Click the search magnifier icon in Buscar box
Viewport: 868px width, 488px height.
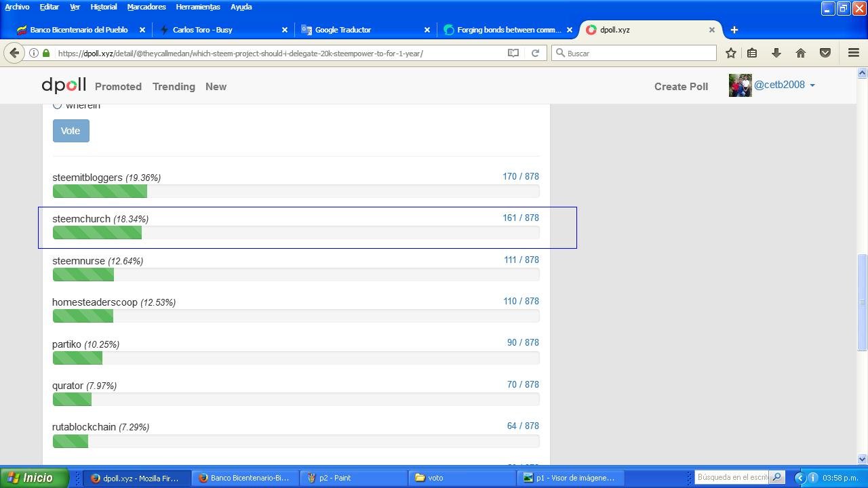pyautogui.click(x=560, y=53)
